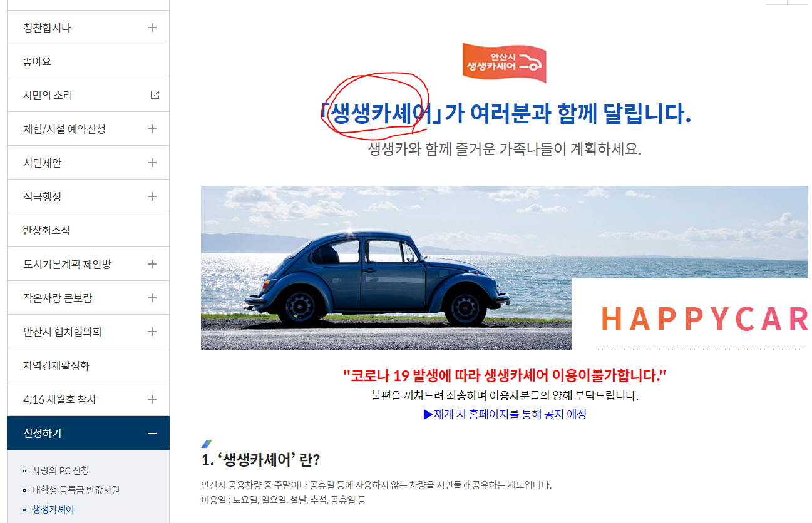Click the highlighted 신청하기 menu header
Screen dimensions: 812x523
[88, 433]
